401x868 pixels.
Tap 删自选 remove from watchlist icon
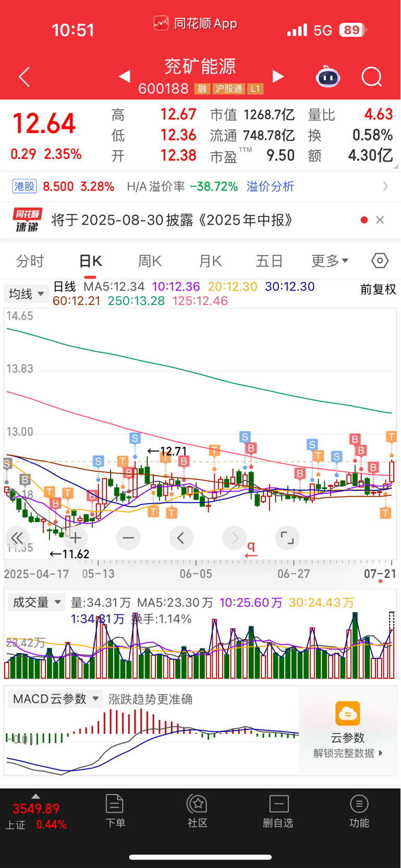(279, 803)
